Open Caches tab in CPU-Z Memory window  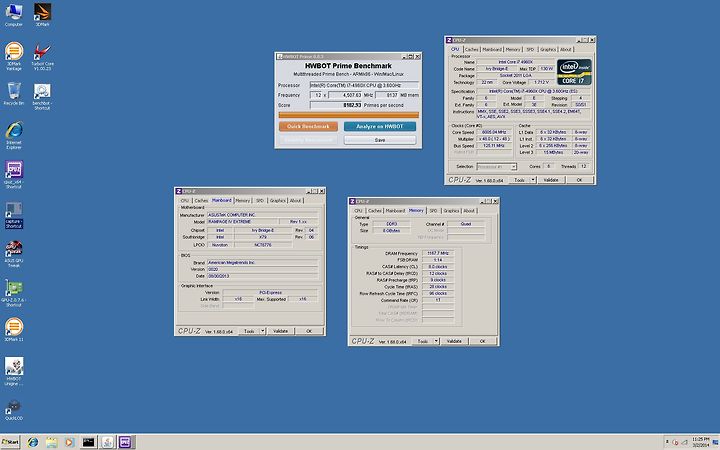tap(374, 210)
